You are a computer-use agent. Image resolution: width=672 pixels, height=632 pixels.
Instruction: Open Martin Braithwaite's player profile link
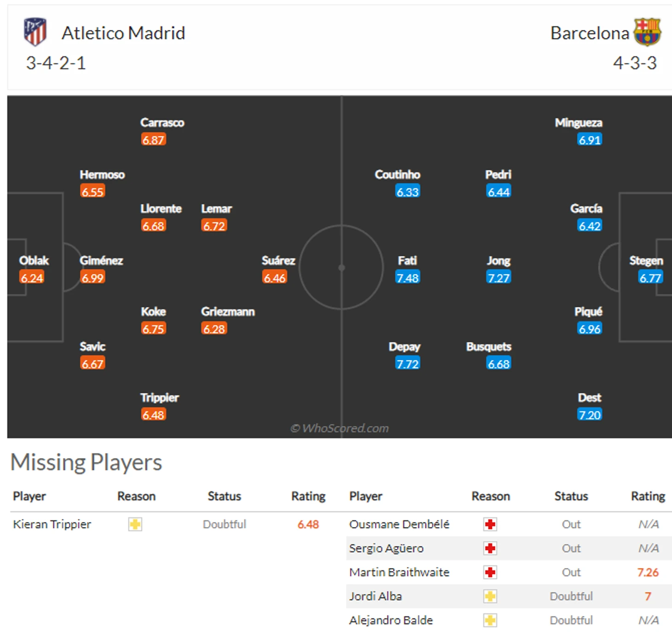click(x=399, y=572)
